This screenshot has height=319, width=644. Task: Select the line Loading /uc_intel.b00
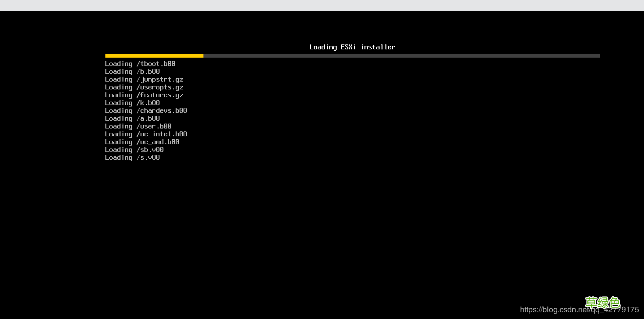[x=146, y=134]
